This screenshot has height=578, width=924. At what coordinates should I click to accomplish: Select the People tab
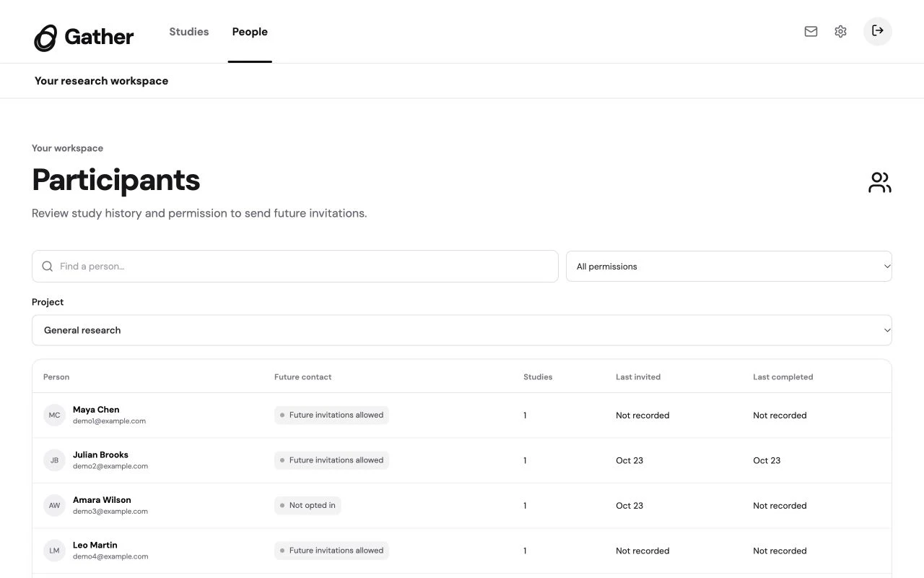point(250,32)
